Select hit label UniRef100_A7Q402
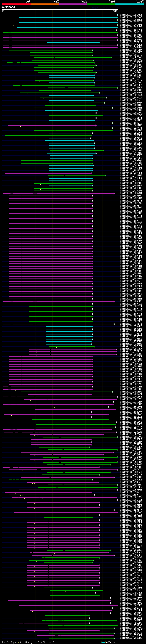This screenshot has width=146, height=644. pos(131,67)
